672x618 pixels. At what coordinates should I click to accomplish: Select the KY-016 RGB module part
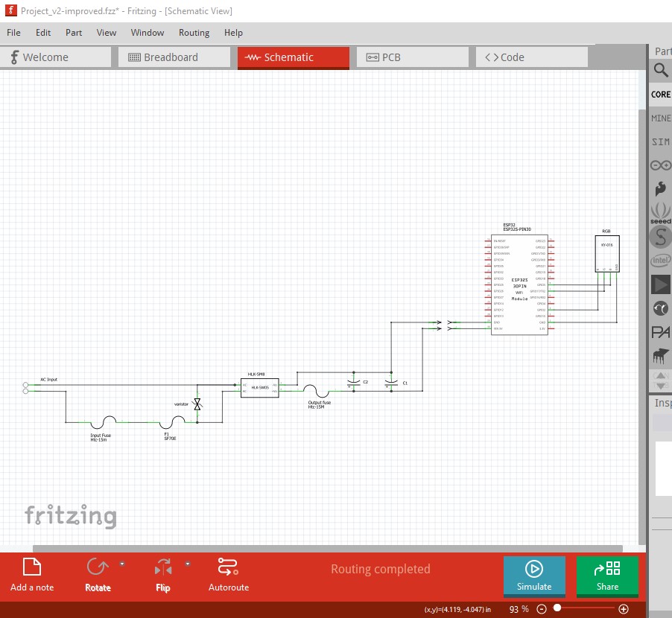coord(607,254)
